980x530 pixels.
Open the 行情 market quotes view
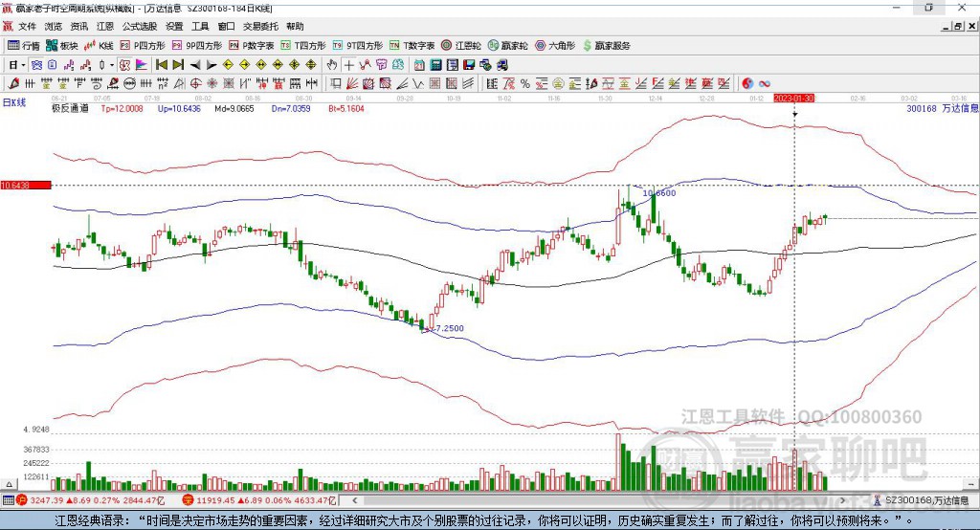[x=23, y=46]
